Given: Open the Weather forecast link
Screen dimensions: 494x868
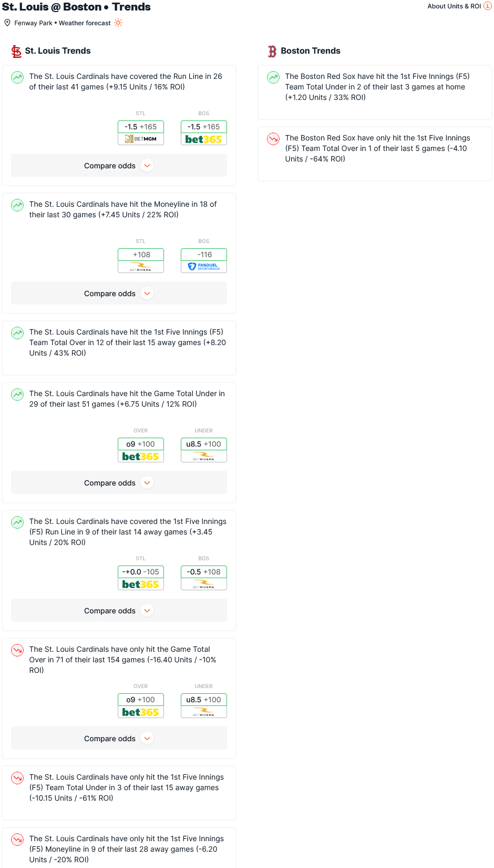Looking at the screenshot, I should click(x=85, y=23).
